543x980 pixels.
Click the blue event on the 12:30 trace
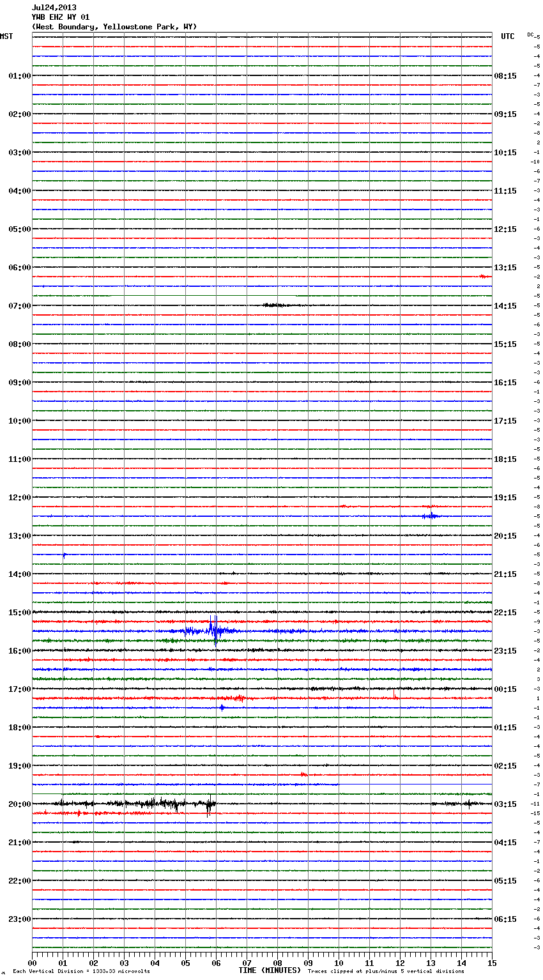pos(430,516)
